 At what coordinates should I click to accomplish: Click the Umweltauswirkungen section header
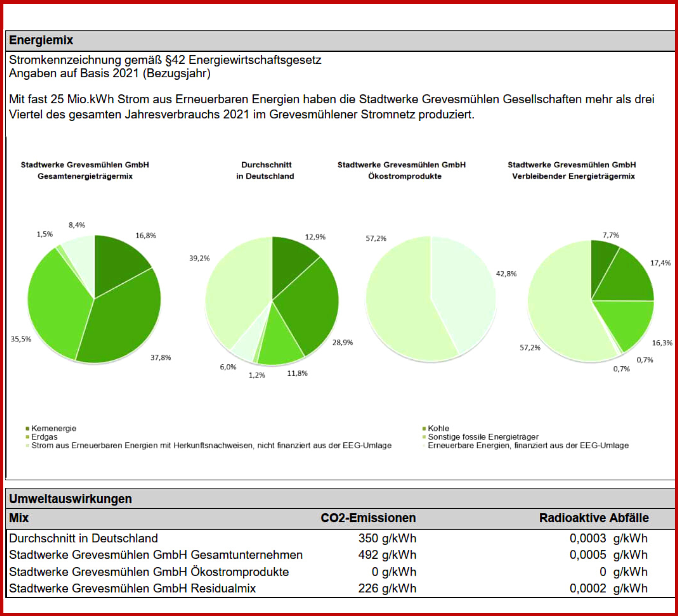coord(70,499)
